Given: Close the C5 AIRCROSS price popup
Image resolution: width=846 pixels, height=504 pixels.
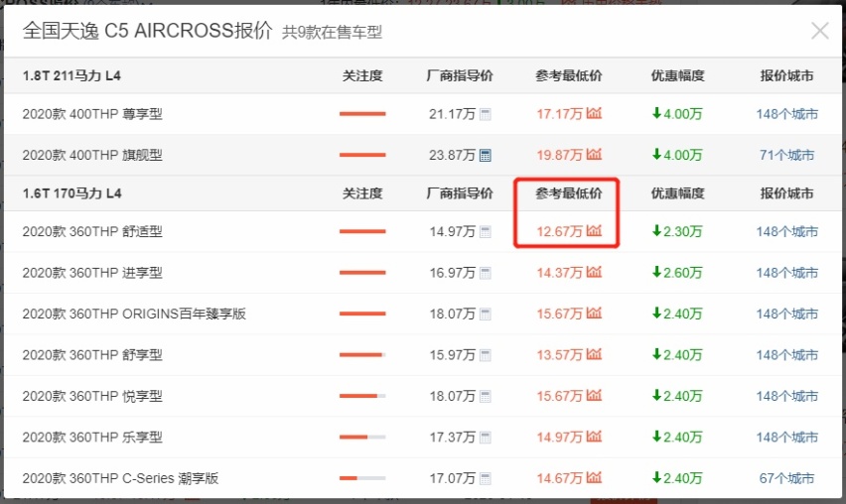Looking at the screenshot, I should (x=819, y=31).
